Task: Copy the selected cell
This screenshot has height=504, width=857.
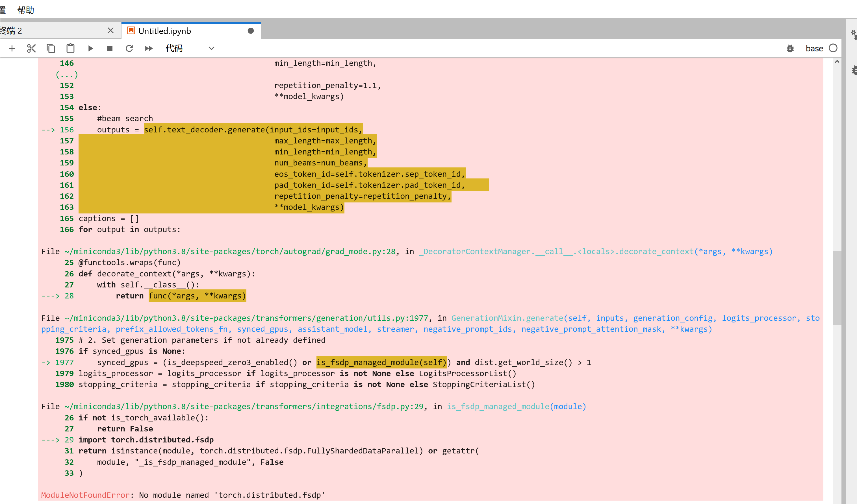Action: pos(51,49)
